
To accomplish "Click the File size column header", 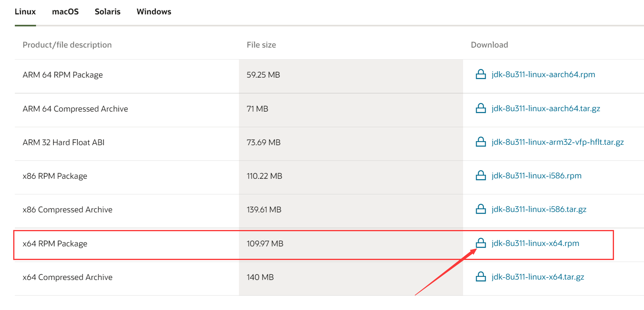I will coord(261,45).
